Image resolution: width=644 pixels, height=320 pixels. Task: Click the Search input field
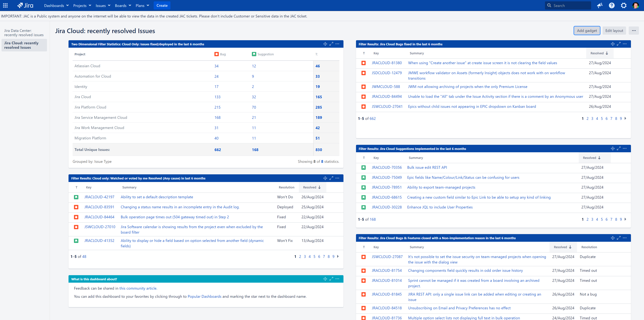[568, 5]
